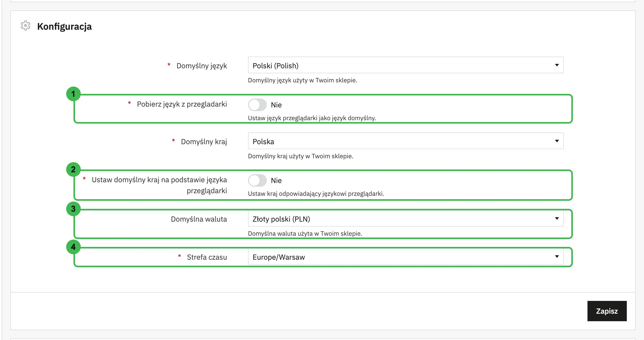Image resolution: width=644 pixels, height=340 pixels.
Task: Open the Domyślny kraj dropdown
Action: point(406,141)
